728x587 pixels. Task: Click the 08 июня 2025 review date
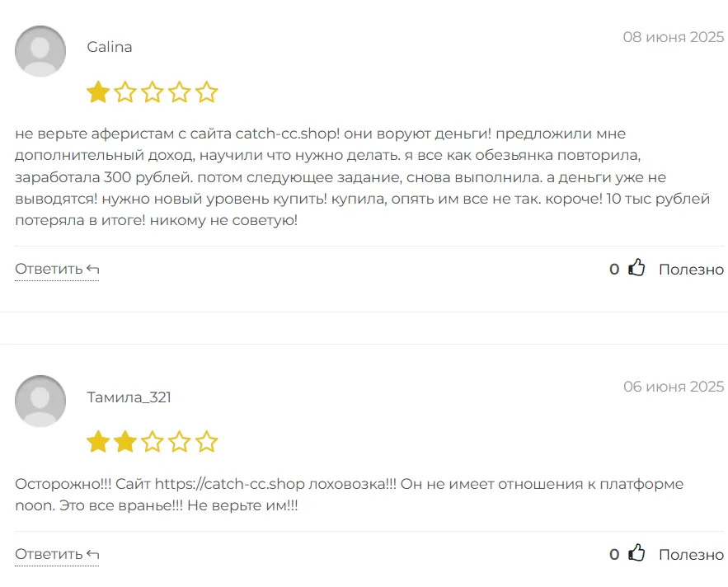tap(673, 37)
